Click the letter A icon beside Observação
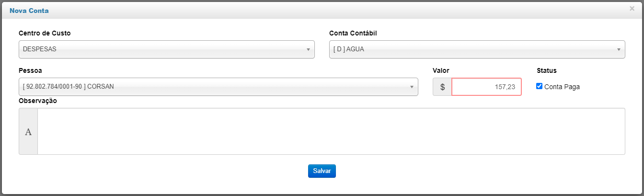 (x=28, y=132)
